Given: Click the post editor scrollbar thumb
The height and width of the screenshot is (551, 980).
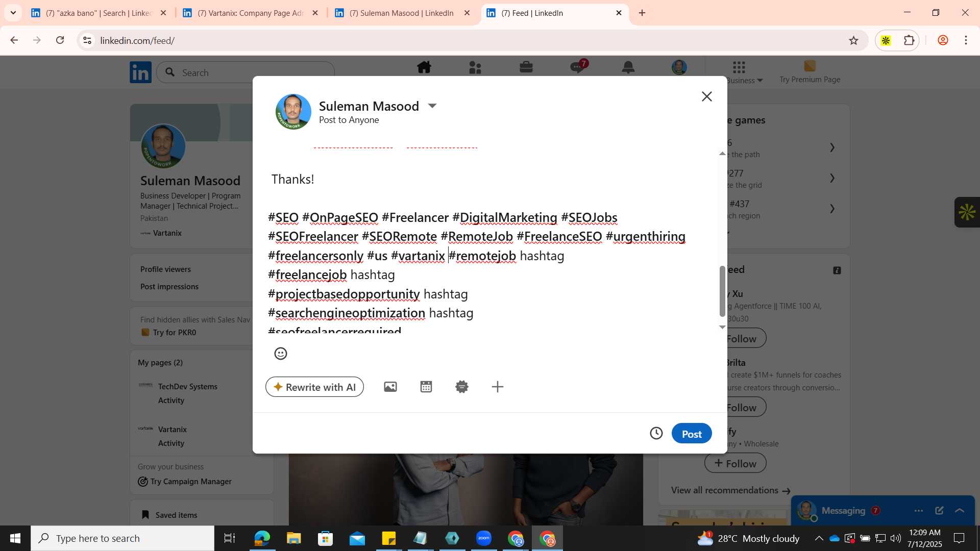Looking at the screenshot, I should click(x=722, y=291).
